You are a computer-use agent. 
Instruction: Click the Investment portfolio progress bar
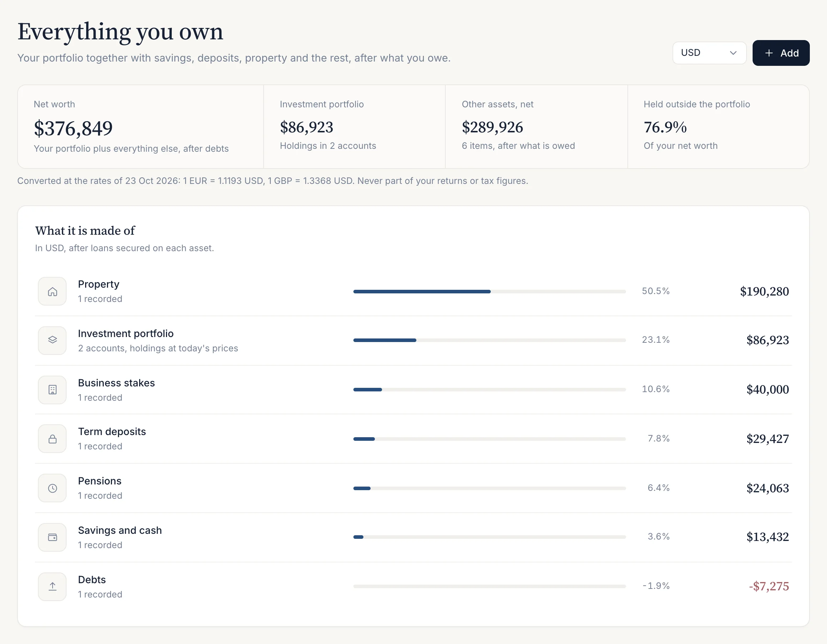(x=489, y=340)
